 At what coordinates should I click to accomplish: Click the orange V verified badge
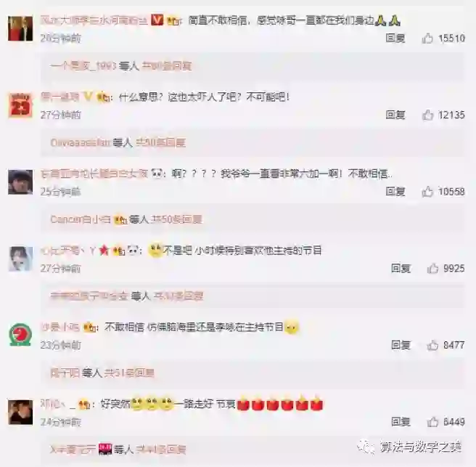(x=157, y=20)
